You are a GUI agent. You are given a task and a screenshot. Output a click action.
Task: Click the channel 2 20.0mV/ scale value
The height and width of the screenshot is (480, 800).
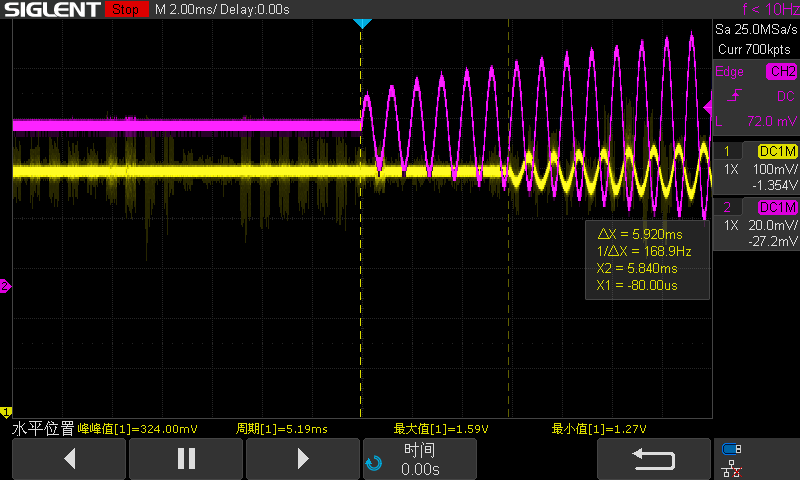pyautogui.click(x=772, y=225)
